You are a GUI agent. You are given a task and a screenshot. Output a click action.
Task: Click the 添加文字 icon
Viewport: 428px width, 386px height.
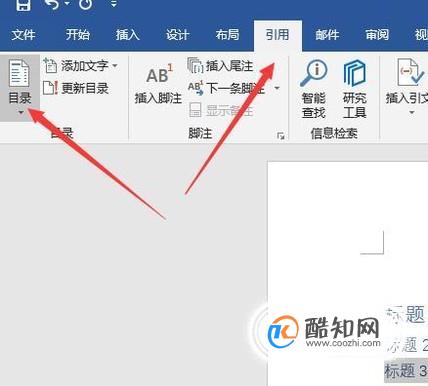point(50,66)
